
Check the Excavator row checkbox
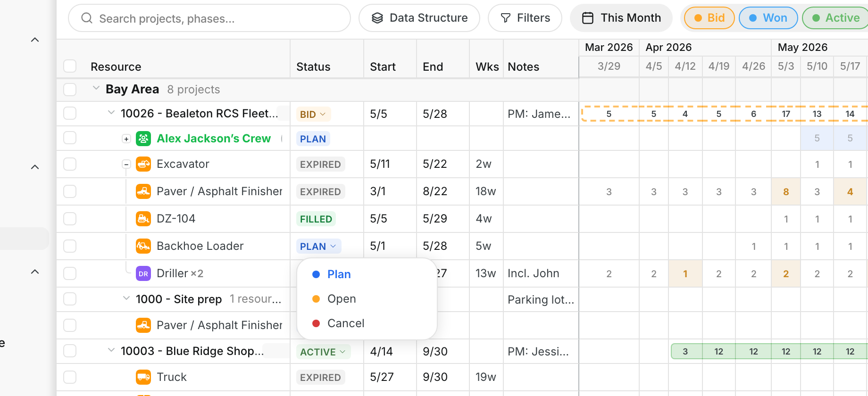coord(70,164)
